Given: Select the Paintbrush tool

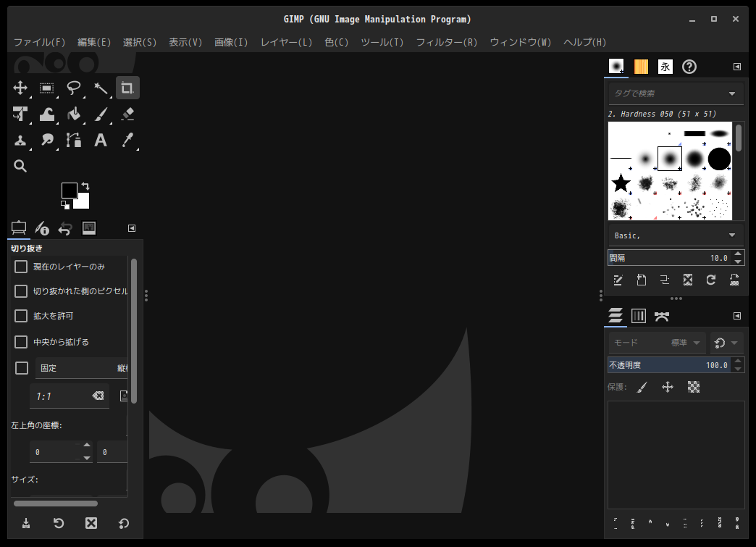Looking at the screenshot, I should [100, 114].
